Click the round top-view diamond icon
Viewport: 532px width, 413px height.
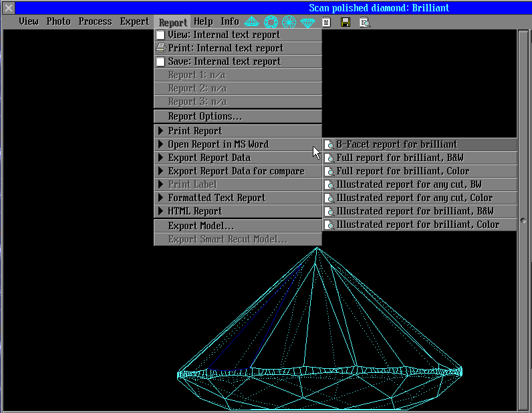pos(271,22)
